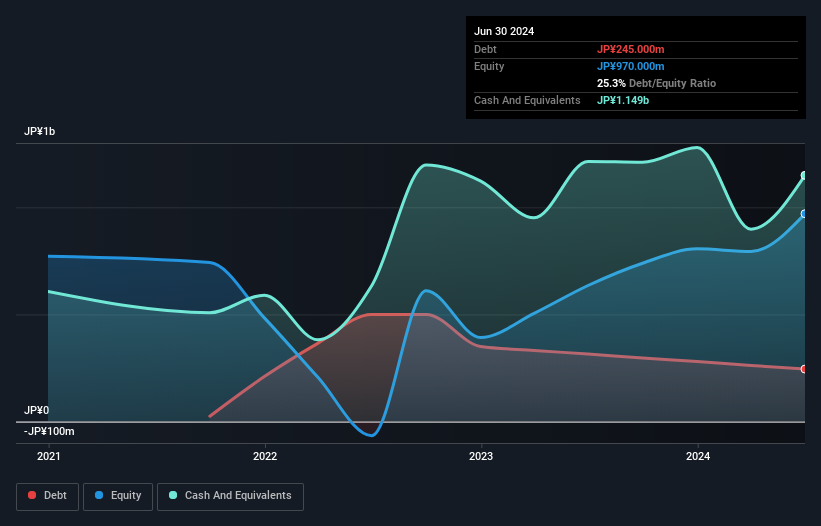Click the -JP¥100m axis label
This screenshot has width=821, height=526.
pos(49,431)
